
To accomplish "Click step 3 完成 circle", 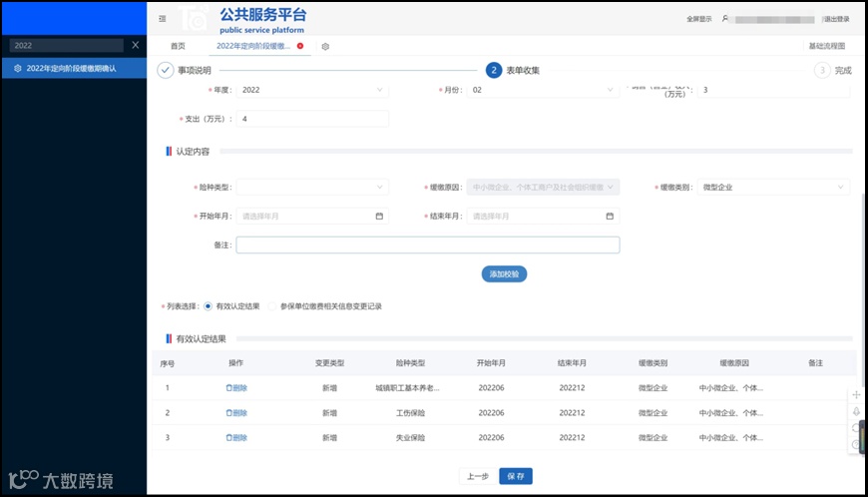I will tap(822, 70).
